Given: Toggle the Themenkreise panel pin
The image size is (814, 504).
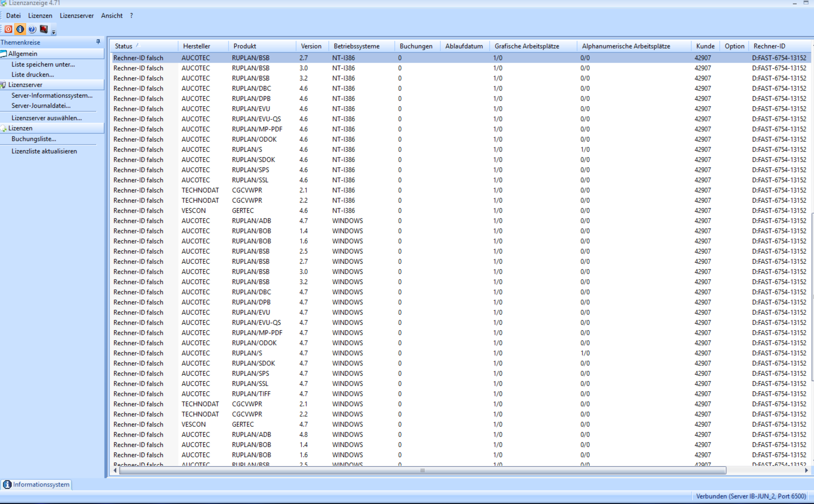Looking at the screenshot, I should click(98, 42).
